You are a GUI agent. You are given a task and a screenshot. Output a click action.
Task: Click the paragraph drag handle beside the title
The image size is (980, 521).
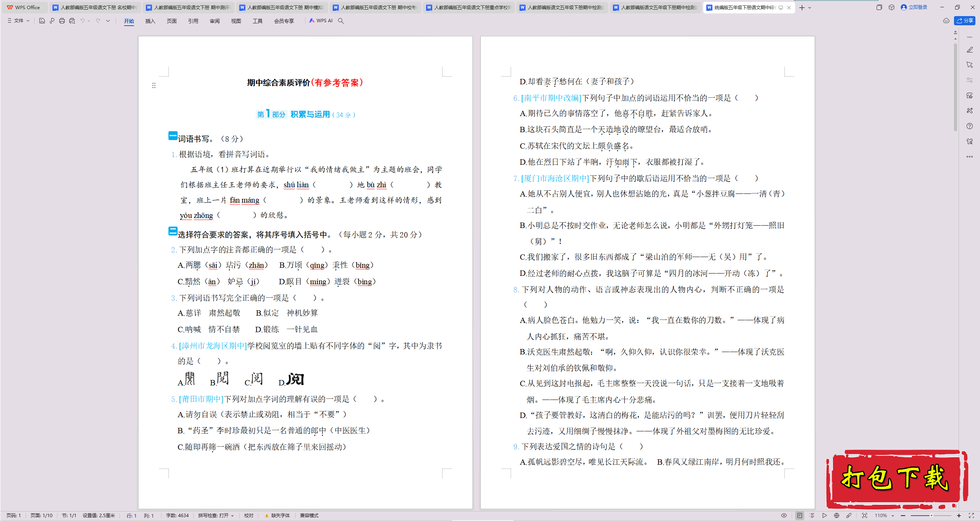tap(154, 85)
